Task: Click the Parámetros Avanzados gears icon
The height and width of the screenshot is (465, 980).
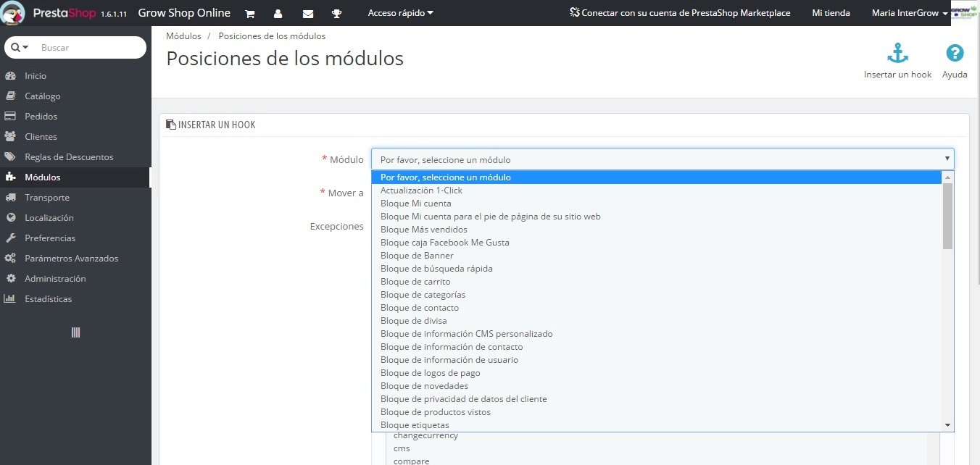Action: pos(10,258)
